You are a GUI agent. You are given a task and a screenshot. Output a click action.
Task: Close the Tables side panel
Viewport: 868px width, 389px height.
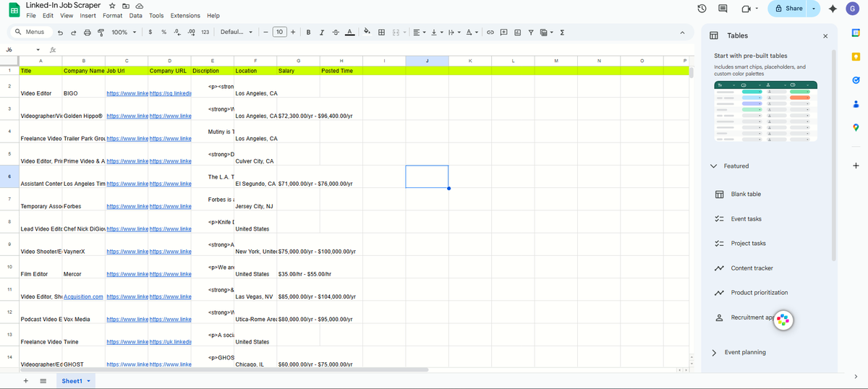(x=825, y=35)
